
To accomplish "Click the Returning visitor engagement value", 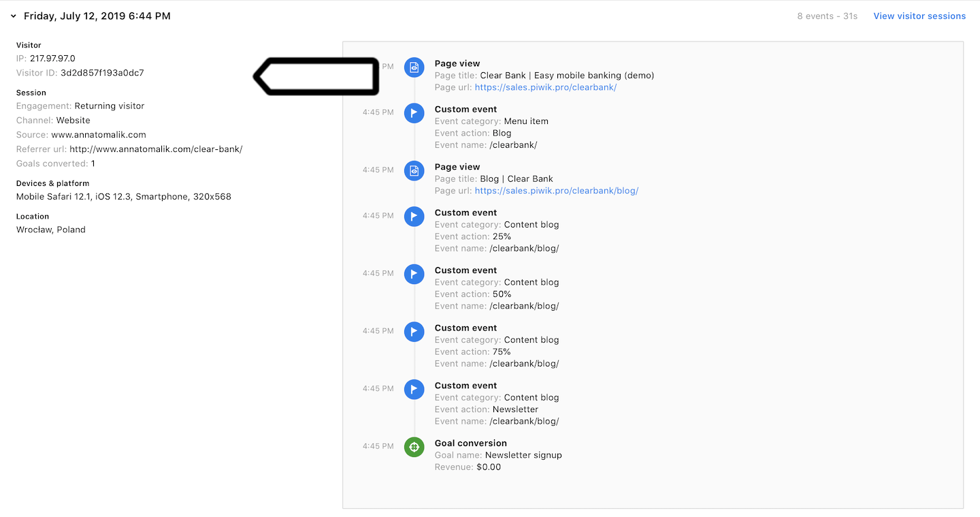I will tap(110, 106).
